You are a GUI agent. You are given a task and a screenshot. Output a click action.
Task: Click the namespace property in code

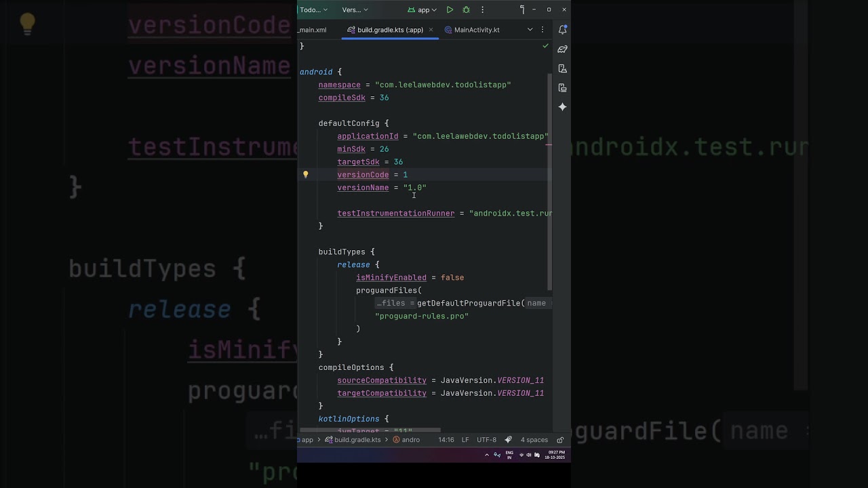click(x=339, y=85)
